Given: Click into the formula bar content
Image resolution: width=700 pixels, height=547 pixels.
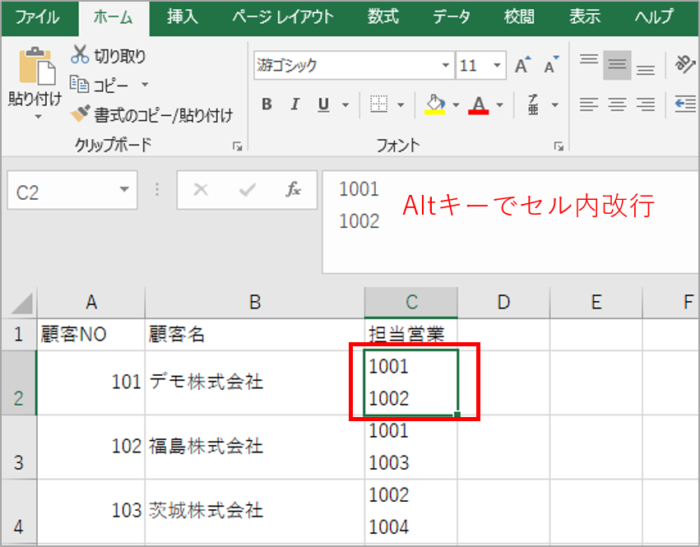Looking at the screenshot, I should tap(511, 221).
